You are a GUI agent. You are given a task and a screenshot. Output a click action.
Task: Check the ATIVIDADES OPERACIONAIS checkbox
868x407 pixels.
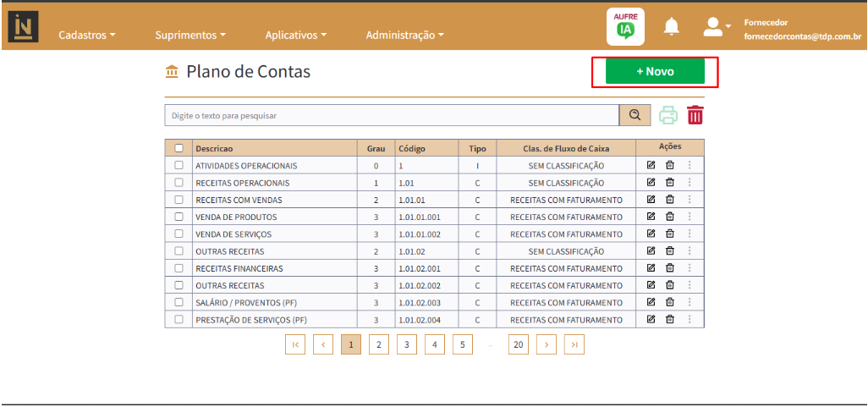coord(179,165)
